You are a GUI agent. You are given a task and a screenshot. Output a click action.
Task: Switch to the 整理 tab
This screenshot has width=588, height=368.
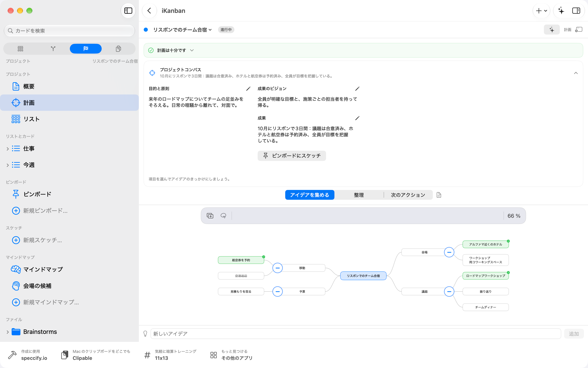pyautogui.click(x=359, y=195)
